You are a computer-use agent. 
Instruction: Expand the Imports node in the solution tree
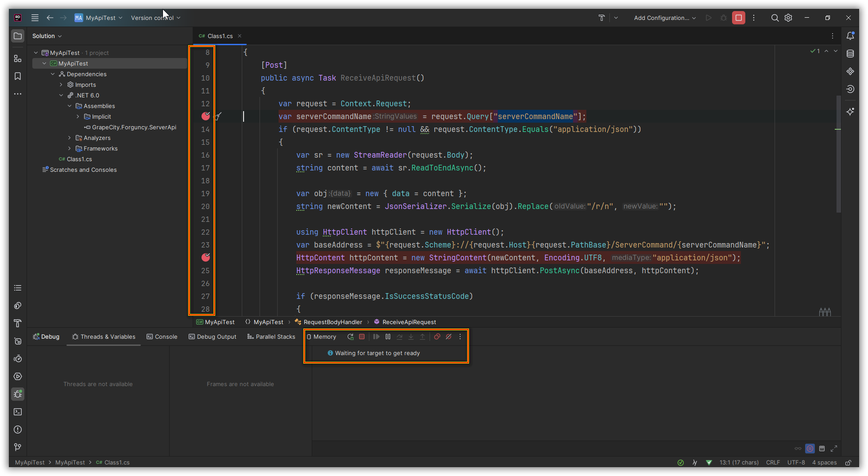(x=61, y=85)
